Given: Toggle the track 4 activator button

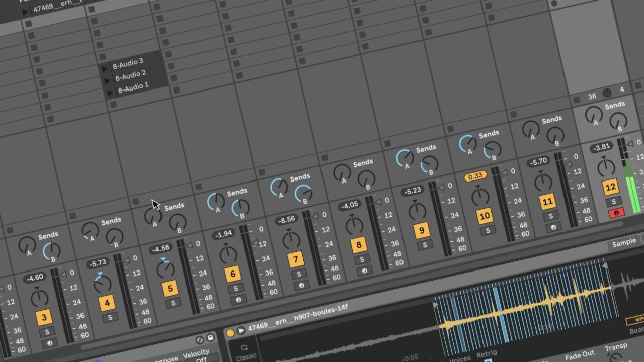Looking at the screenshot, I should coord(107,303).
